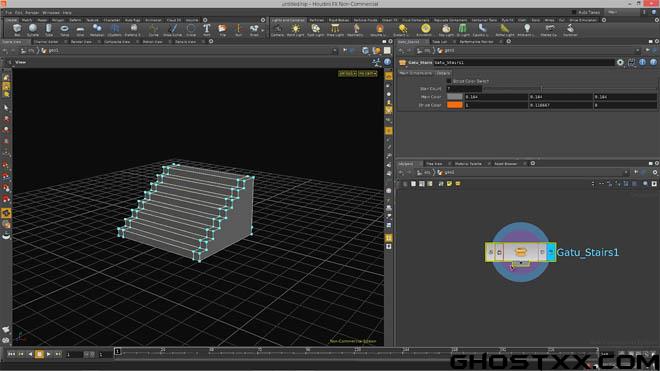
Task: Select the Box shelf tool
Action: coord(17,29)
